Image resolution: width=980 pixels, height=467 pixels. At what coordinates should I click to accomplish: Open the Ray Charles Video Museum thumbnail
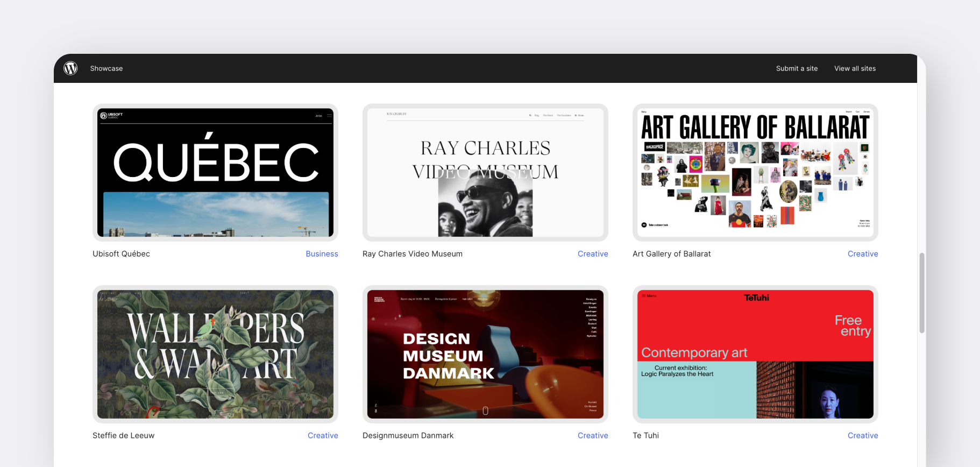[x=485, y=173]
